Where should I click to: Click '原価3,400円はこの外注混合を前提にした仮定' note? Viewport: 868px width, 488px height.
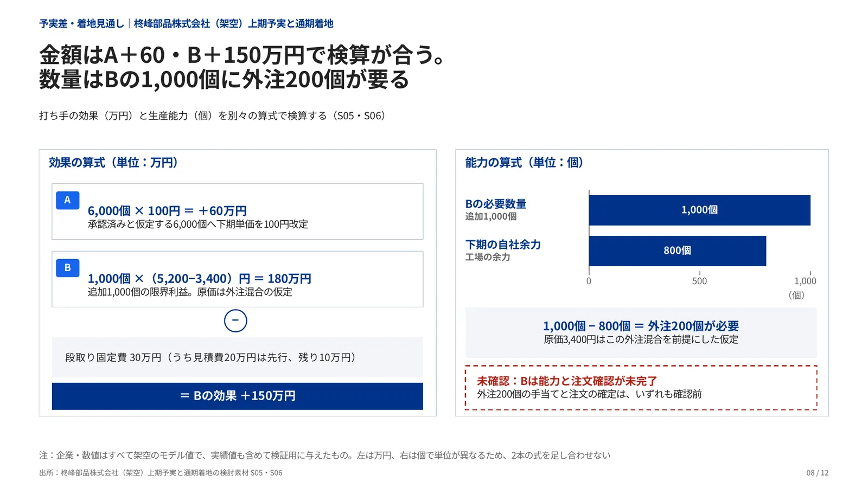tap(641, 339)
